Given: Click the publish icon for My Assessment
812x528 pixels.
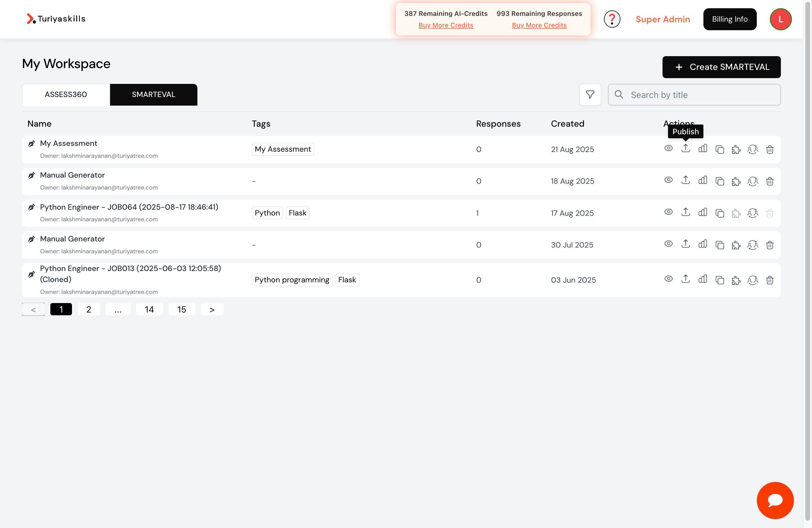Looking at the screenshot, I should pos(685,148).
